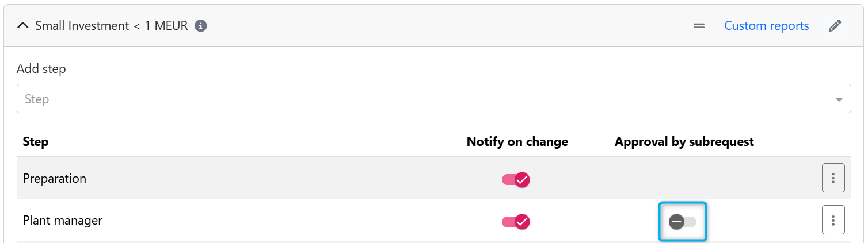Edit the workflow using the pencil icon
This screenshot has width=868, height=243.
(x=835, y=26)
